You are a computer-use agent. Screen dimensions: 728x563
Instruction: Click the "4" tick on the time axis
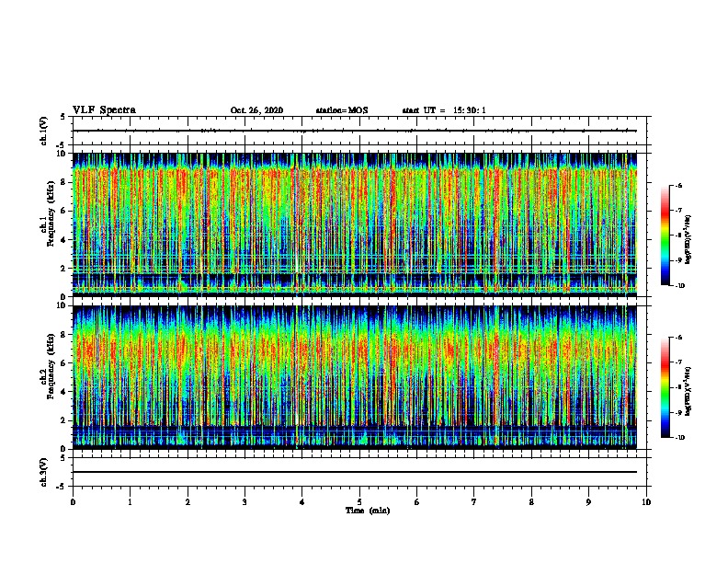coord(302,502)
